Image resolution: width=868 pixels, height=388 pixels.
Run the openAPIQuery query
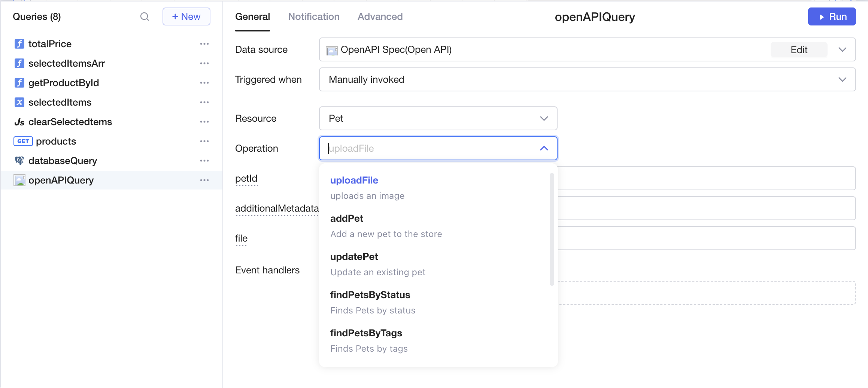point(832,16)
